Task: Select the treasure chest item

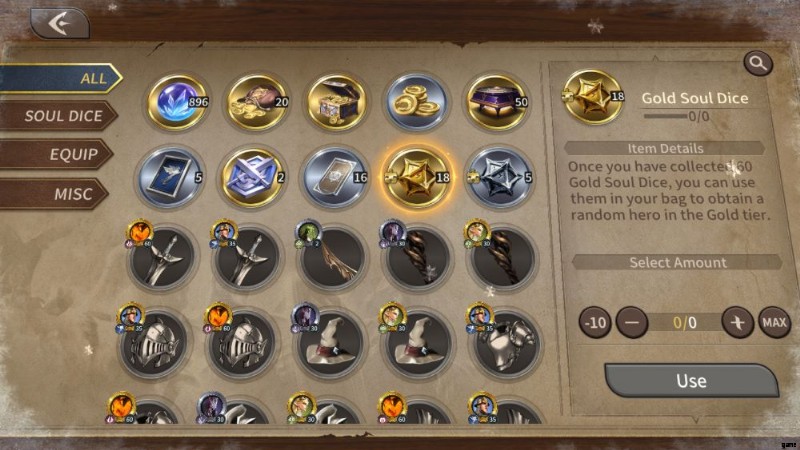Action: coord(336,102)
